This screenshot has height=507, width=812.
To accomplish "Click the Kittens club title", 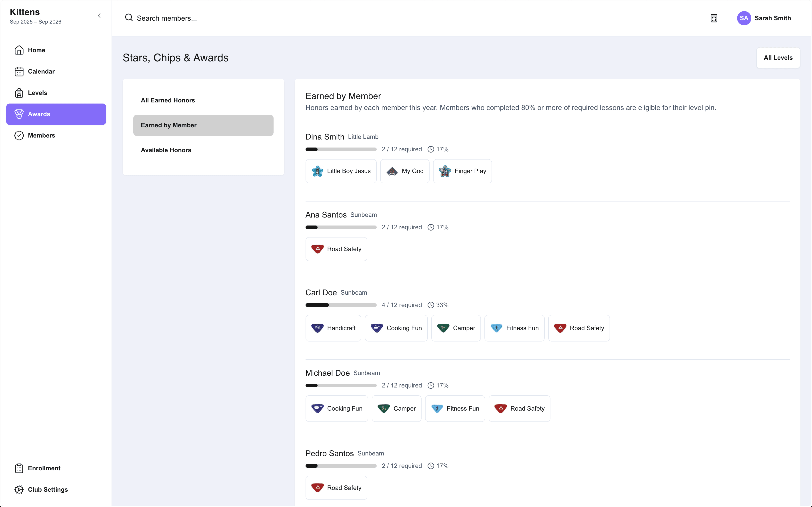I will click(x=25, y=12).
